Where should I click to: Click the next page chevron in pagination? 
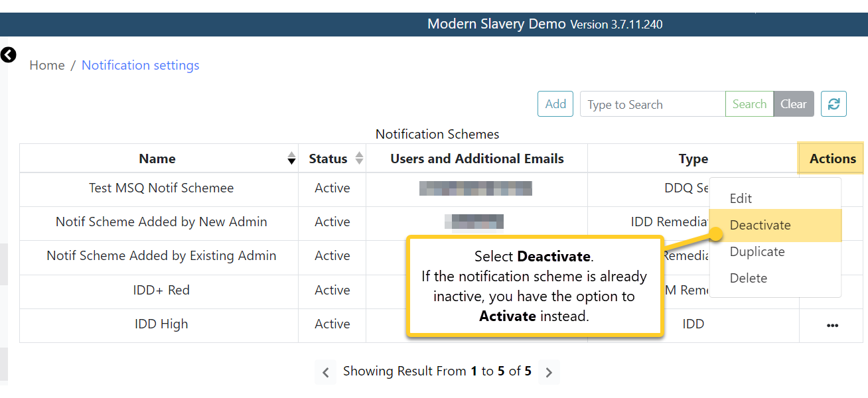[x=549, y=371]
